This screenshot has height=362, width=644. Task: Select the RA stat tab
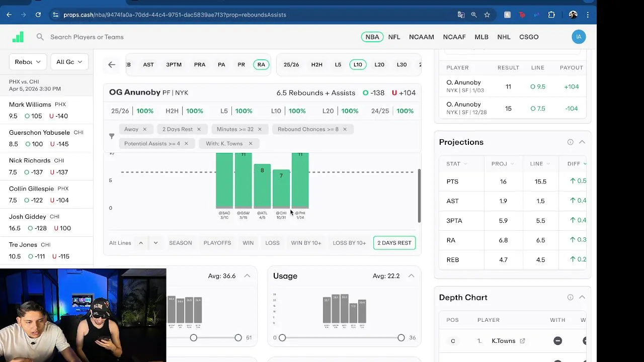pos(261,64)
